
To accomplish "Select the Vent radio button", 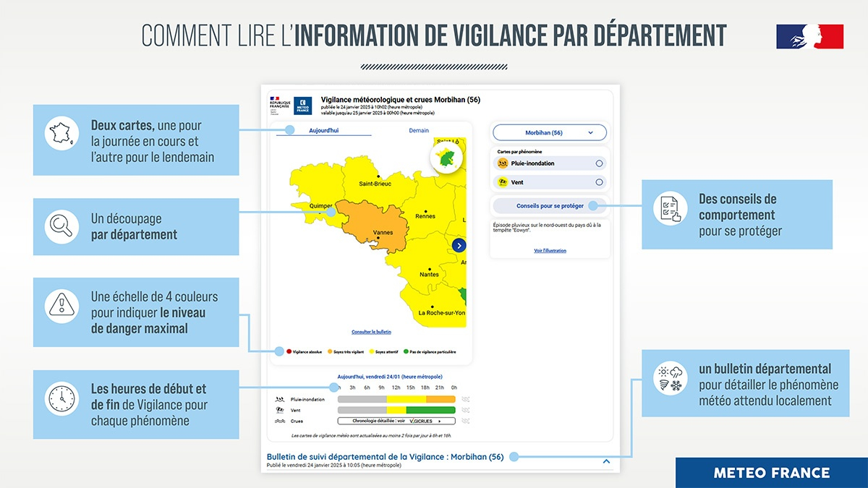I will coord(599,181).
